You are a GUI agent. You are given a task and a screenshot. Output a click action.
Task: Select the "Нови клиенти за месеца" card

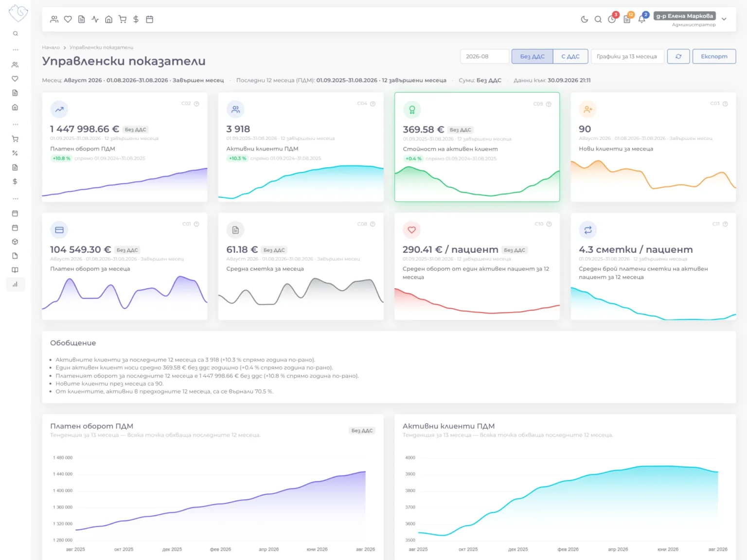click(653, 147)
